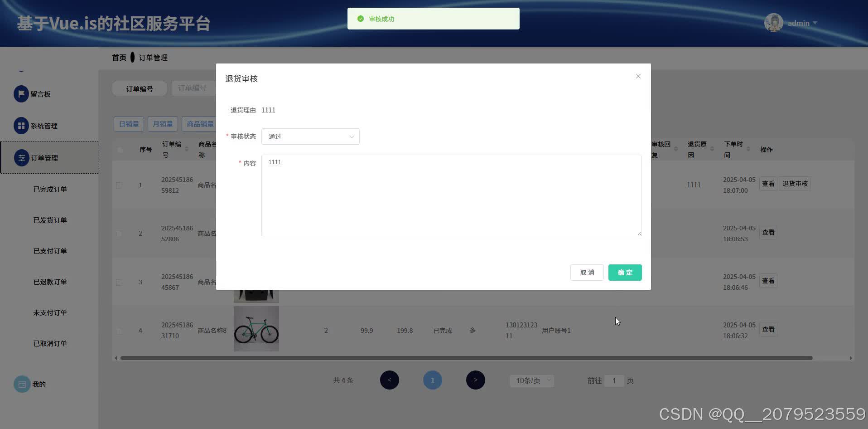Image resolution: width=868 pixels, height=429 pixels.
Task: Click the 已完成 status cell
Action: click(x=443, y=331)
